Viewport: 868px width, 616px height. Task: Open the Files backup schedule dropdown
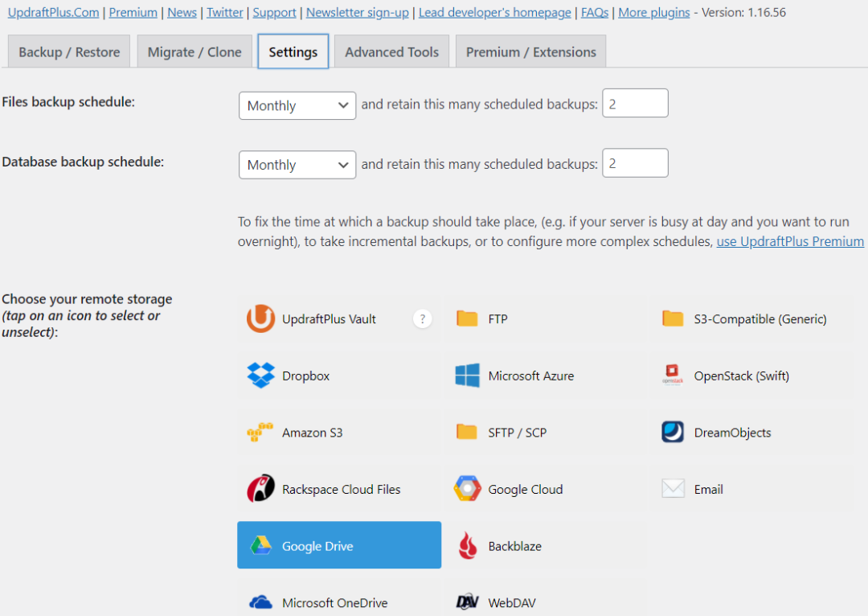point(297,105)
